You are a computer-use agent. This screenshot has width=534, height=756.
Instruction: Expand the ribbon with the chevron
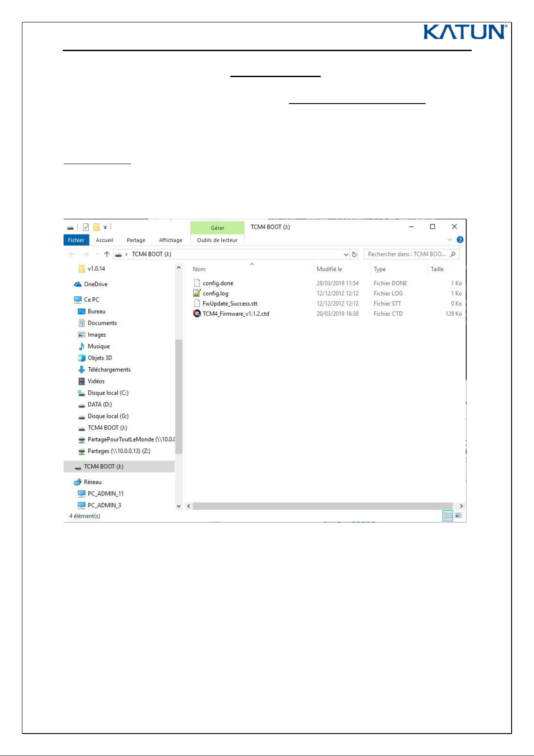point(450,240)
